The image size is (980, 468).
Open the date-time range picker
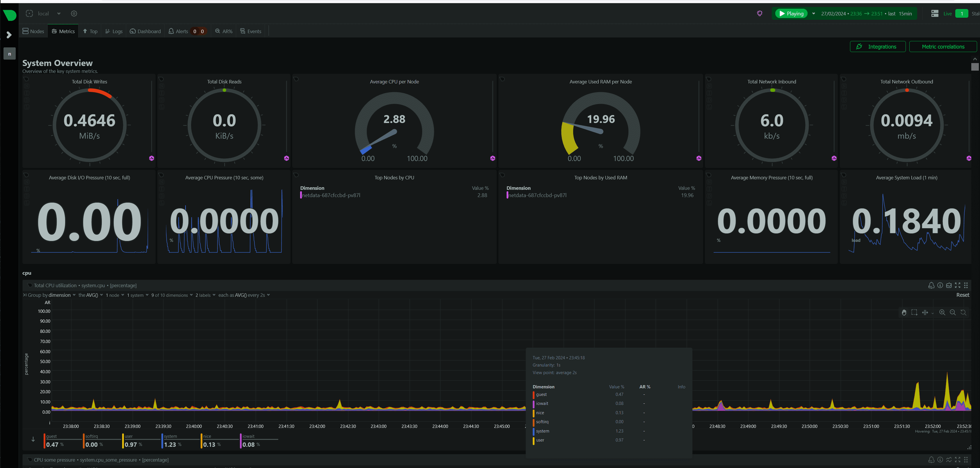pos(866,14)
